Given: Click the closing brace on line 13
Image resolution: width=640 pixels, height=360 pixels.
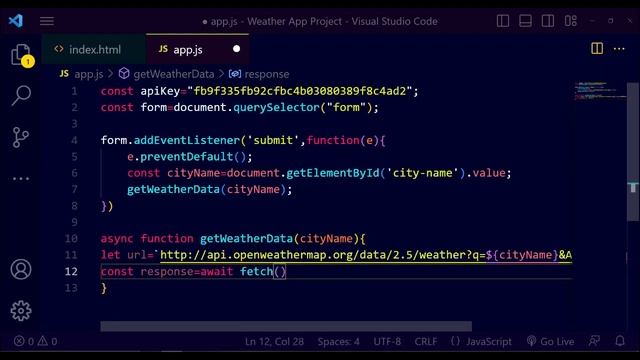Looking at the screenshot, I should [104, 288].
